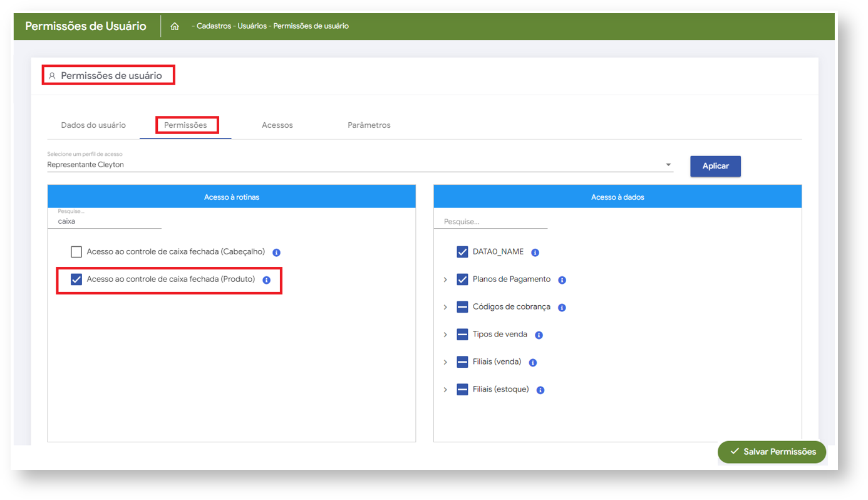Uncheck the DATA0_NAME checkbox
Image resolution: width=868 pixels, height=500 pixels.
coord(462,252)
